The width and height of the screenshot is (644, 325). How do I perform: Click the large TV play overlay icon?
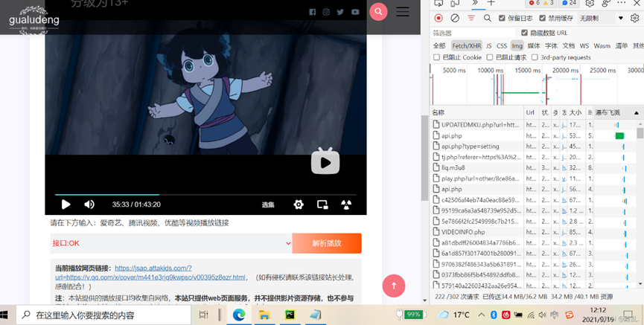coord(325,161)
